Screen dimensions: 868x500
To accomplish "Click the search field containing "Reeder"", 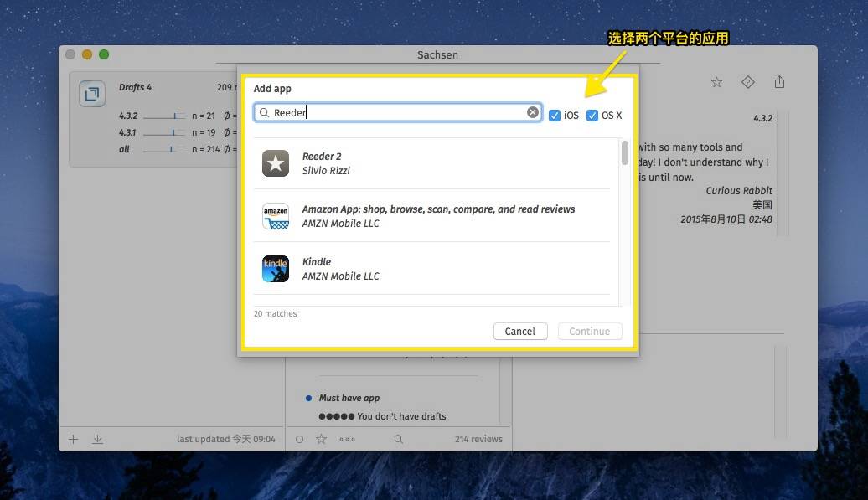I will click(x=397, y=112).
